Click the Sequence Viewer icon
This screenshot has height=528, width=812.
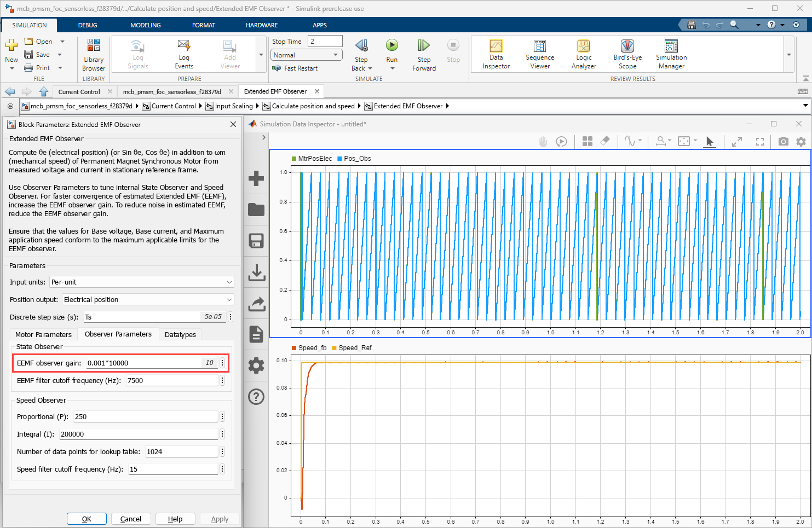tap(539, 54)
